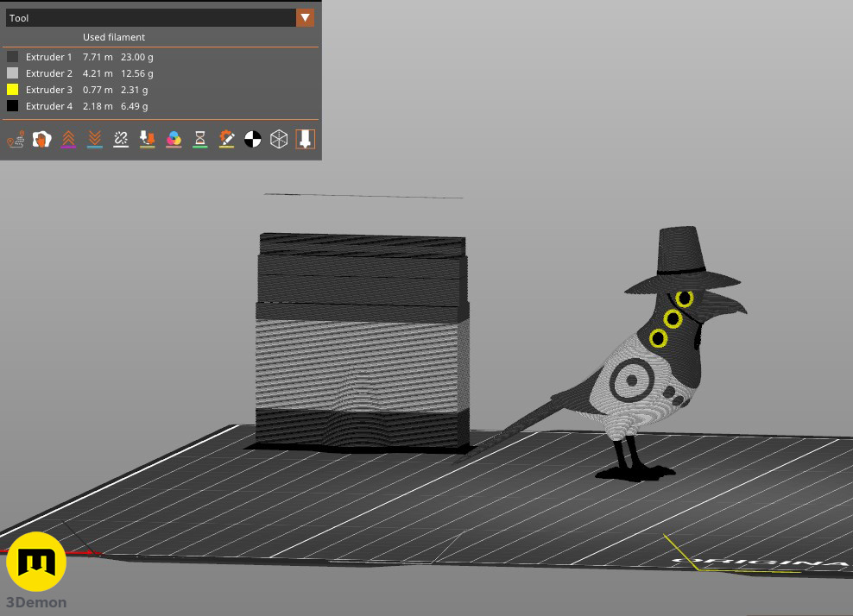Click Extruder 1 dark gray swatch

coord(12,57)
